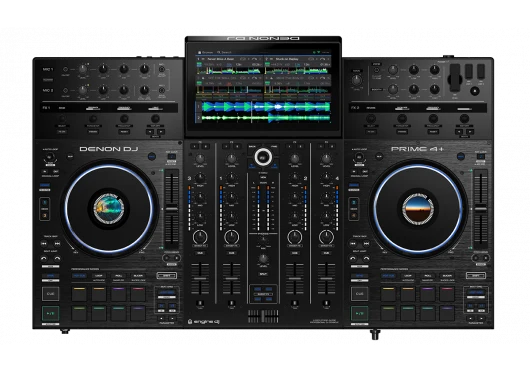530x371 pixels.
Task: Tap deck 2 large waveform on the touchscreen
Action: tap(266, 118)
